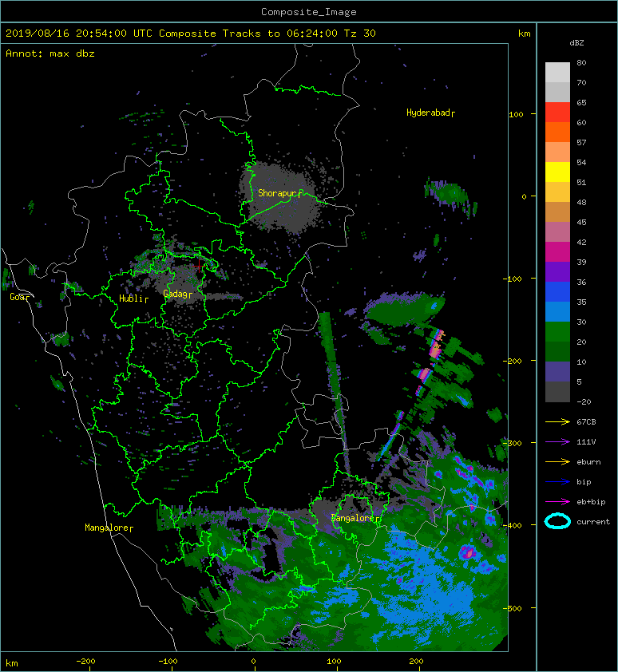This screenshot has width=618, height=672.
Task: Click the dBZ legend heading
Action: coord(576,43)
